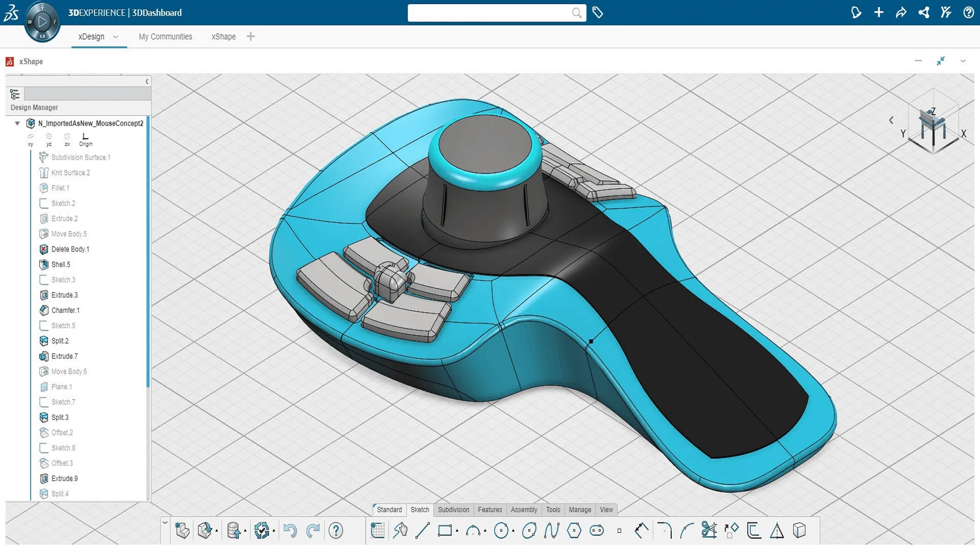The image size is (980, 551).
Task: Add a new app with the plus button
Action: pos(878,13)
